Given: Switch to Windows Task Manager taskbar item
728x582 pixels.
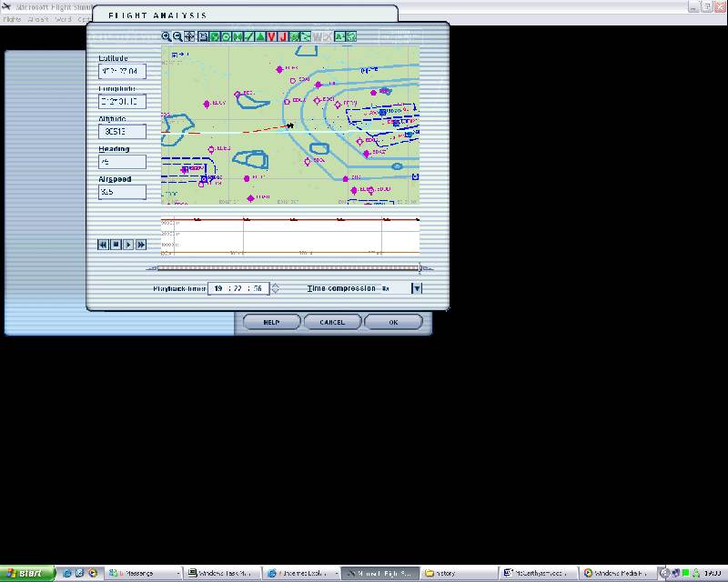Looking at the screenshot, I should coord(223,574).
